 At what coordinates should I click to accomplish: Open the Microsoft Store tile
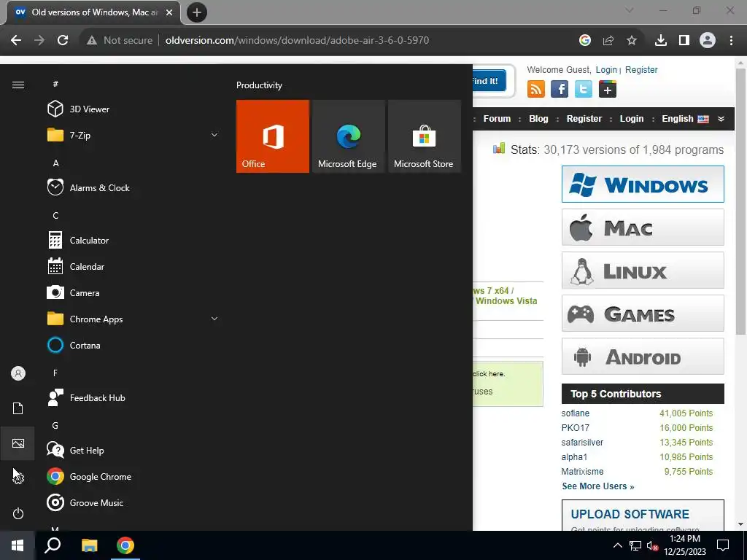[425, 136]
